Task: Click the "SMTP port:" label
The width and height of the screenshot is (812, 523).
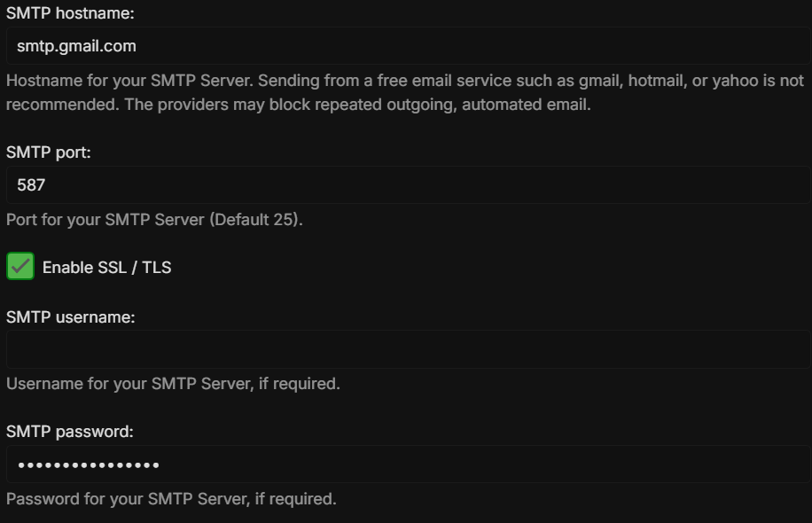Action: (x=49, y=152)
